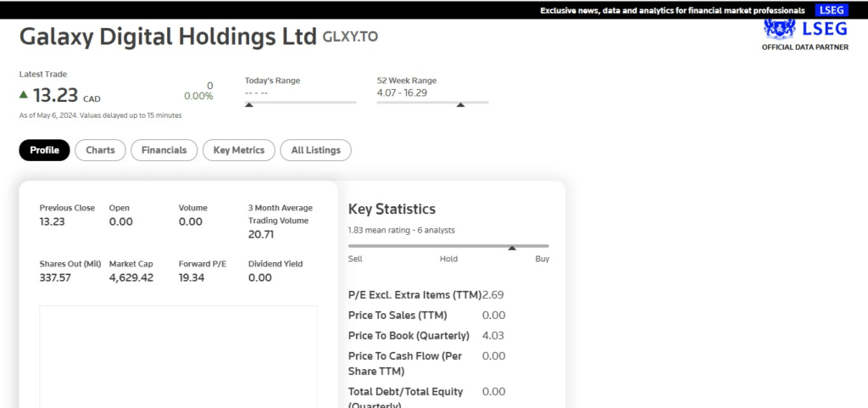Screen dimensions: 868x408
Task: Open the Key Metrics tab
Action: (238, 150)
